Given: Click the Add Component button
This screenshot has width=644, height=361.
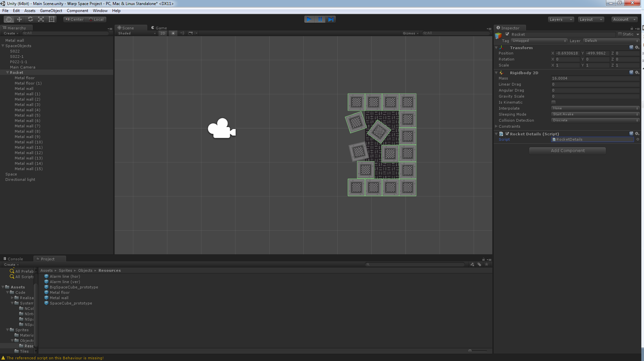Looking at the screenshot, I should point(568,151).
